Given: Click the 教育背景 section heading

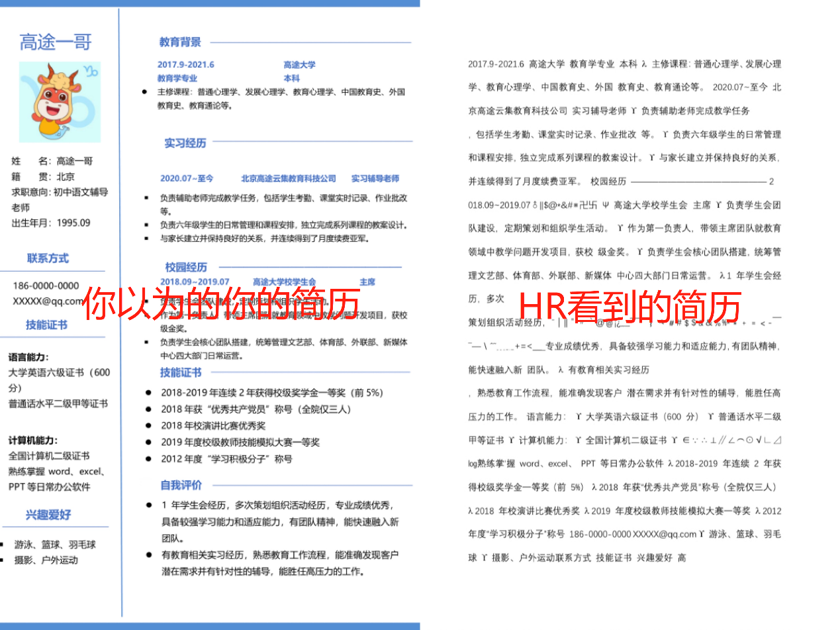Looking at the screenshot, I should tap(180, 42).
